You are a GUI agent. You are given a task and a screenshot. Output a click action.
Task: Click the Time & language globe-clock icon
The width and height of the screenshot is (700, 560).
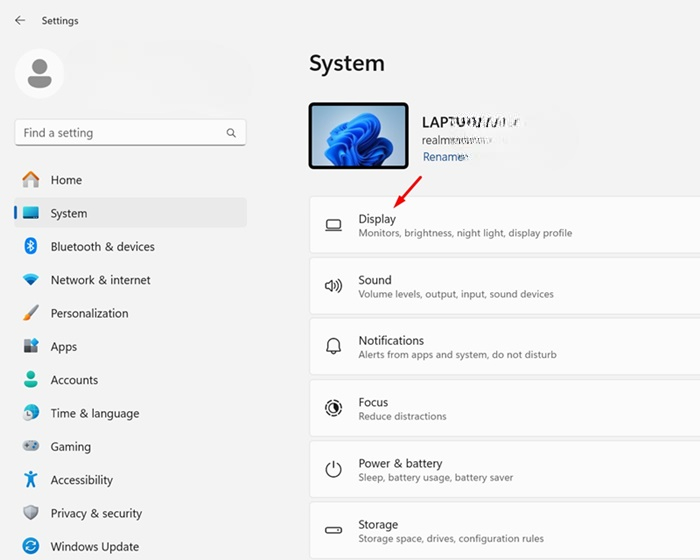coord(31,413)
